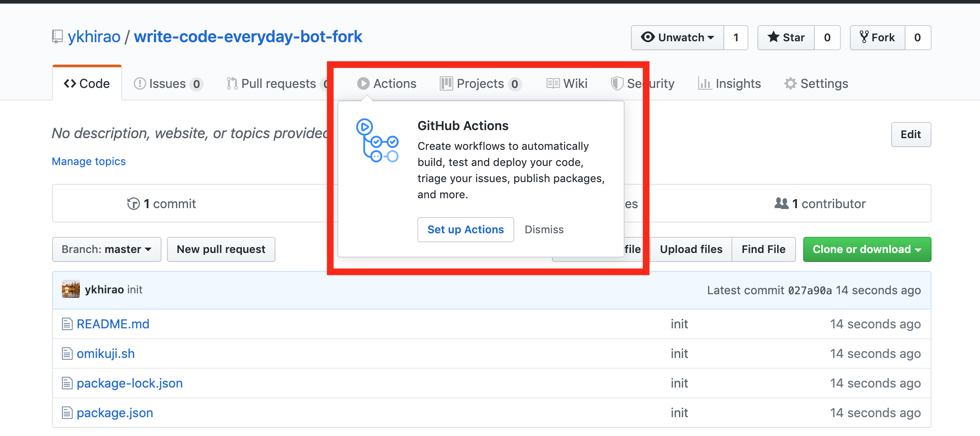Viewport: 980px width, 436px height.
Task: Click the init commit message for package.json
Action: click(x=679, y=413)
